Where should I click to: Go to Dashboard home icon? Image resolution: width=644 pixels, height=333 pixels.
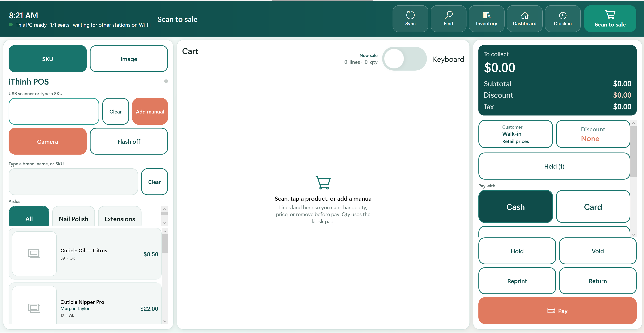pyautogui.click(x=525, y=15)
